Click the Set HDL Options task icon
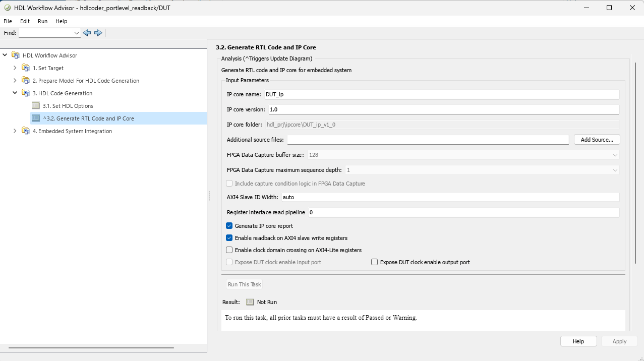Viewport: 644px width, 361px height. tap(36, 106)
